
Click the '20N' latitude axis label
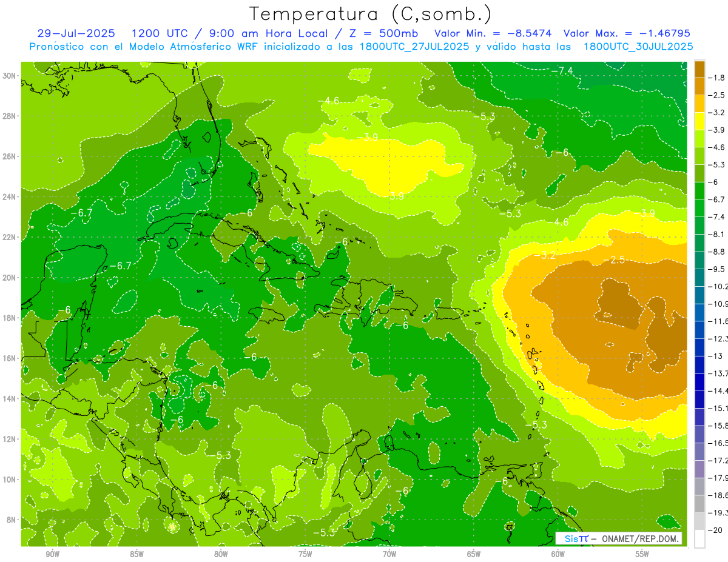[x=10, y=278]
